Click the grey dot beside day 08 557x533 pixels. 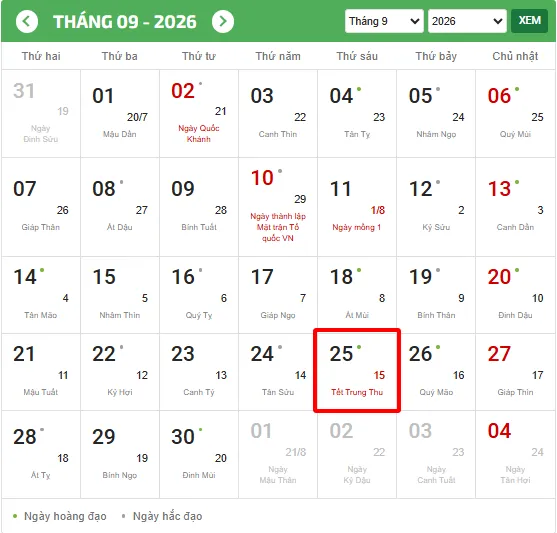[x=121, y=182]
